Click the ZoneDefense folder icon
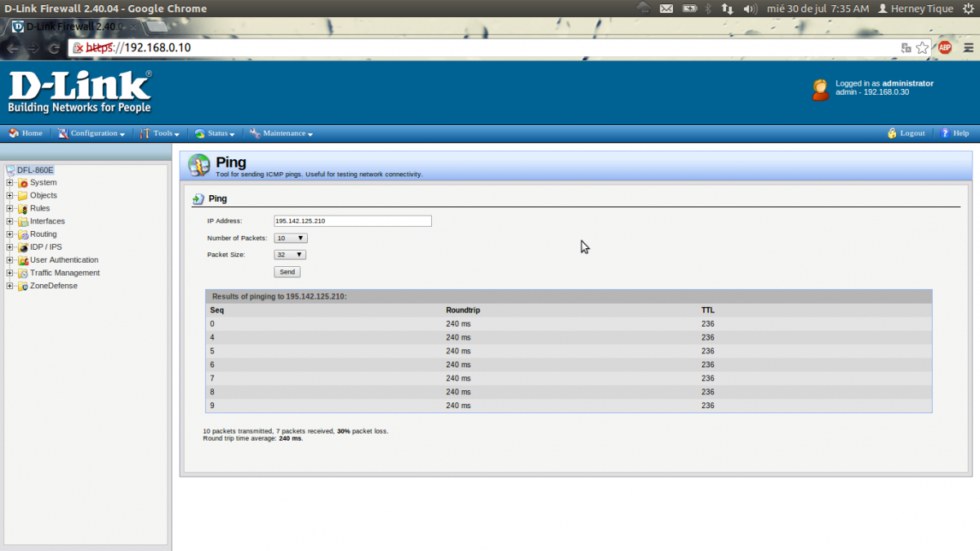 [23, 286]
